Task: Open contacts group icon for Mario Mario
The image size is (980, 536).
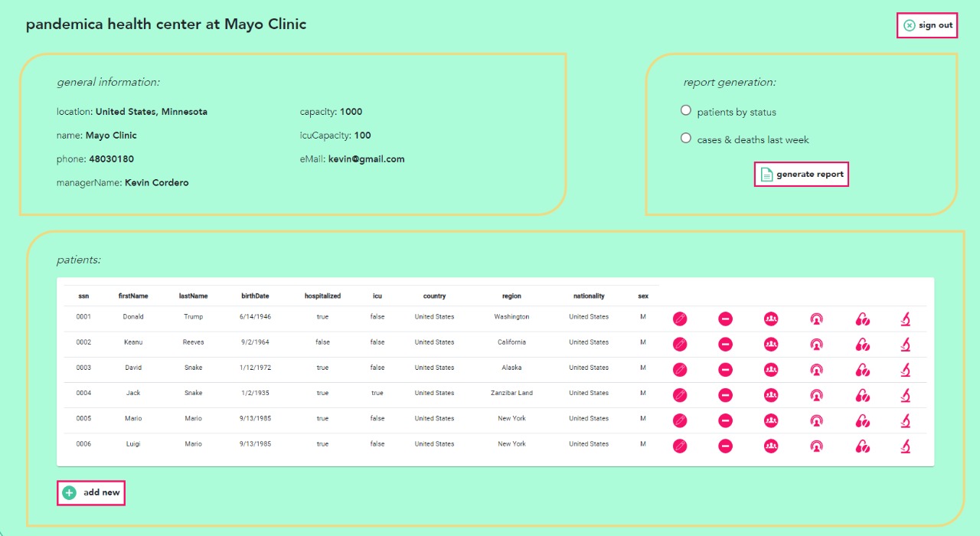Action: coord(771,420)
